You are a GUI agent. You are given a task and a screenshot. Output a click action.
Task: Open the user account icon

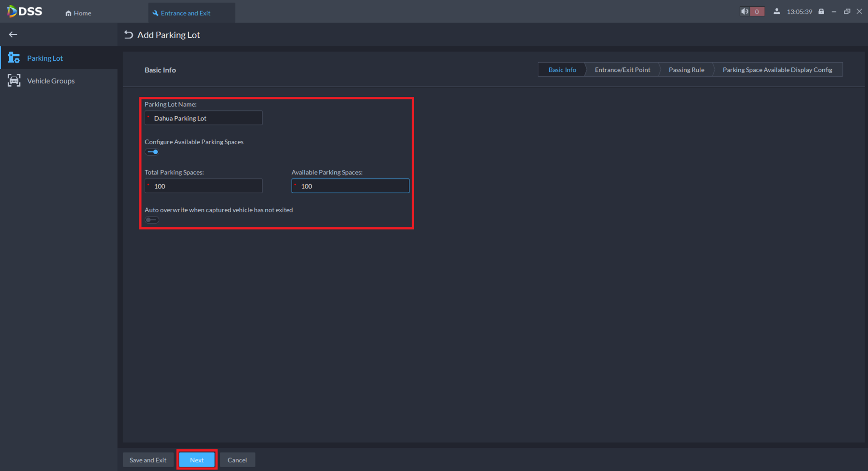[776, 12]
